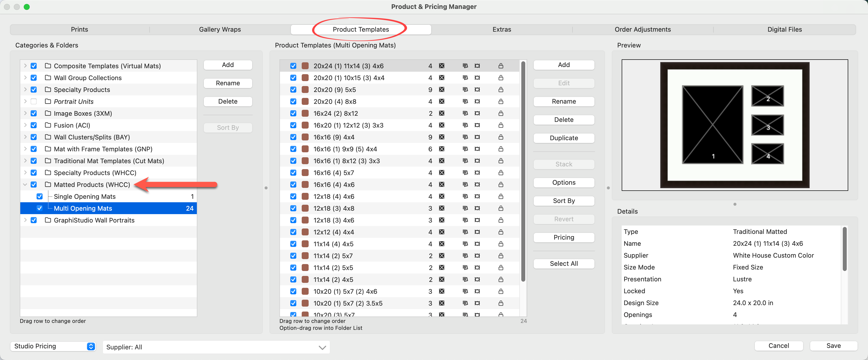Click the crossed-box opening icon on 16x16 (9) 4x4 row
The width and height of the screenshot is (868, 360).
click(x=441, y=137)
